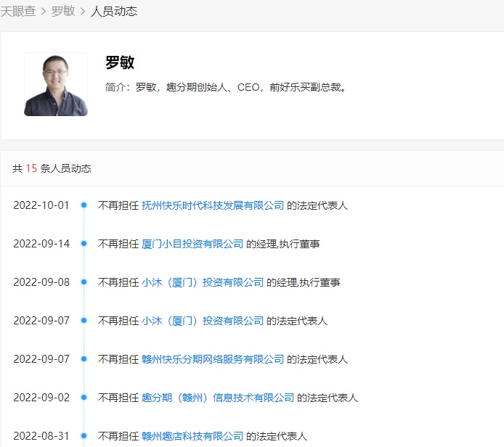Screen dimensions: 504x447
Task: Select the 2022-08-31 date entry
Action: [x=41, y=436]
